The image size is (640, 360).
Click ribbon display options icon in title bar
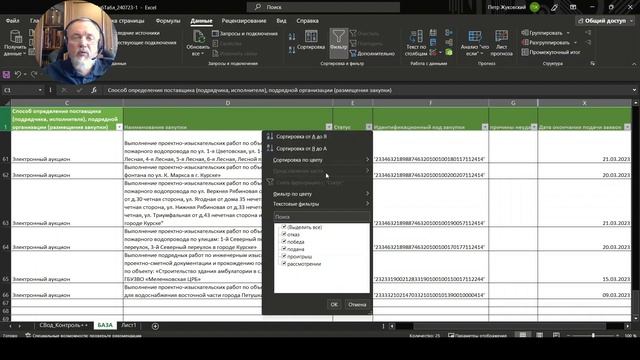point(573,7)
